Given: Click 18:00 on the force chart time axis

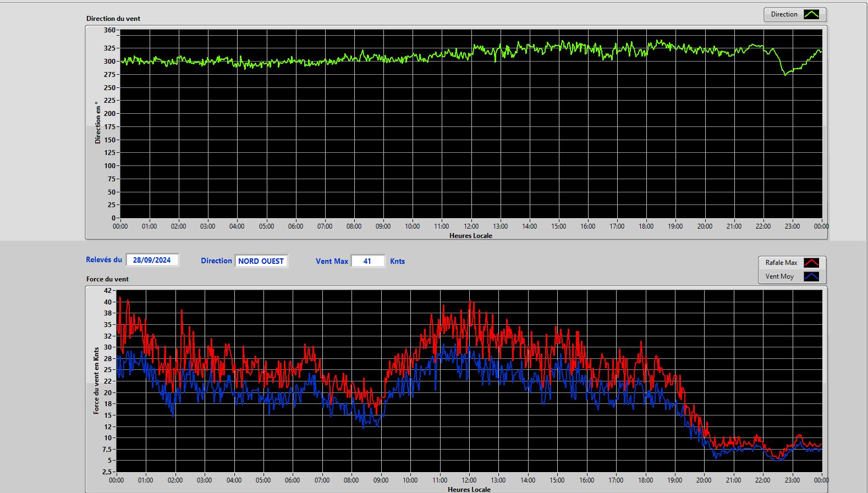Looking at the screenshot, I should click(x=645, y=480).
